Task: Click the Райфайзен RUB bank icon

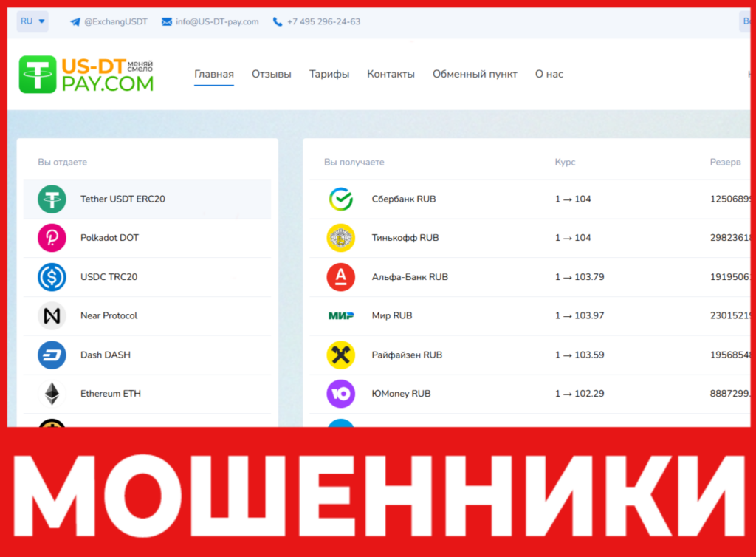Action: (x=341, y=355)
